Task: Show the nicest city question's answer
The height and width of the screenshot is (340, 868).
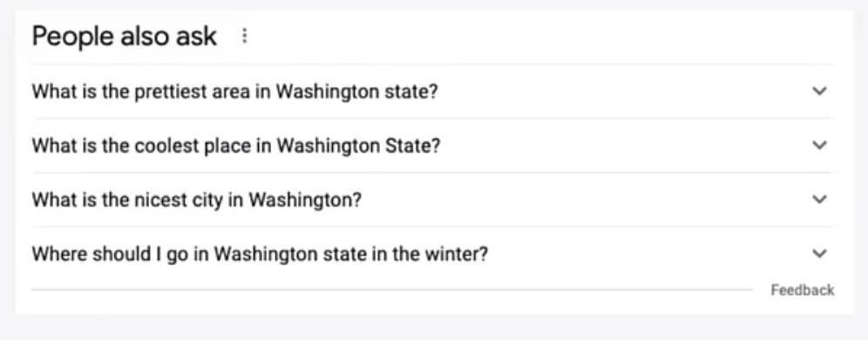Action: coord(431,199)
